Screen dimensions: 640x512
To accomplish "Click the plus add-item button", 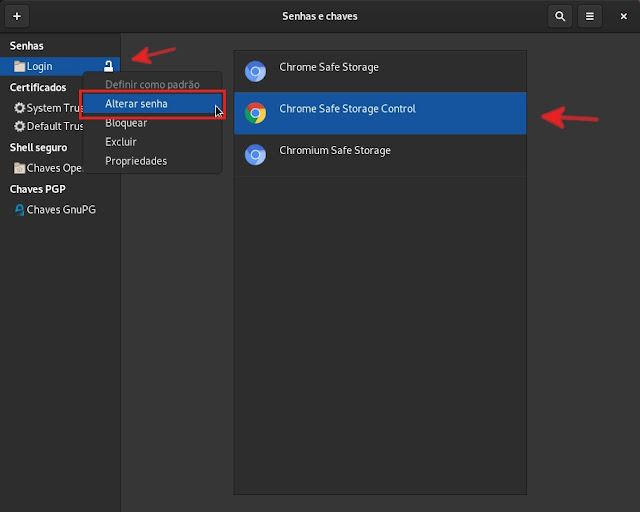I will click(17, 16).
